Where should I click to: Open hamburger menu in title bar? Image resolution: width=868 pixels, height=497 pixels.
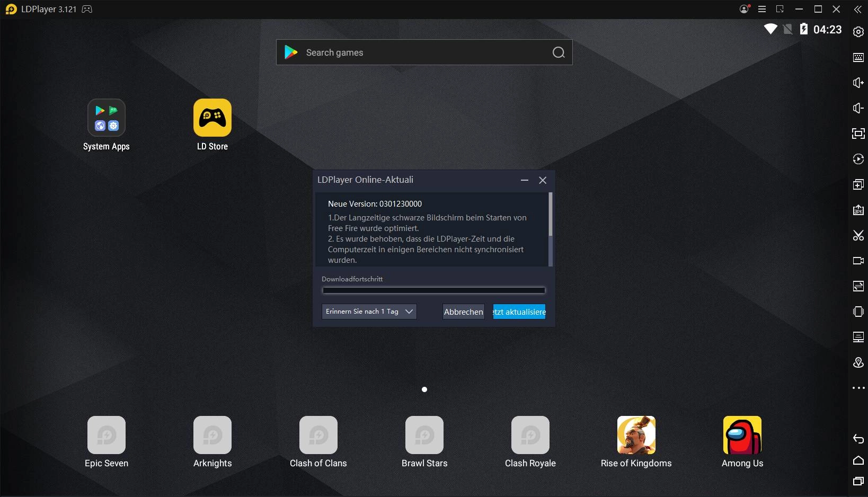click(x=762, y=9)
